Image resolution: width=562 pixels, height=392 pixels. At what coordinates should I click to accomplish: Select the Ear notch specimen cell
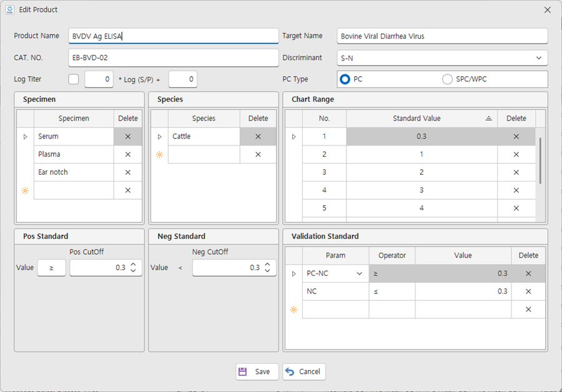coord(74,172)
